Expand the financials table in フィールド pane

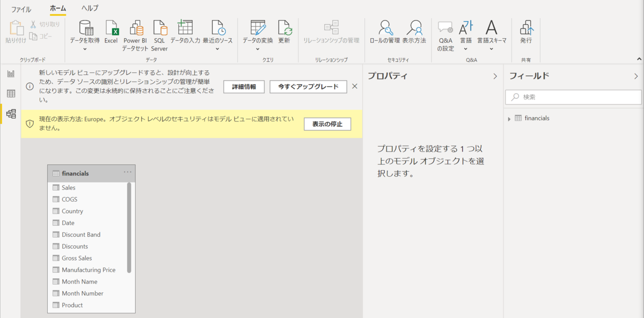pyautogui.click(x=510, y=118)
